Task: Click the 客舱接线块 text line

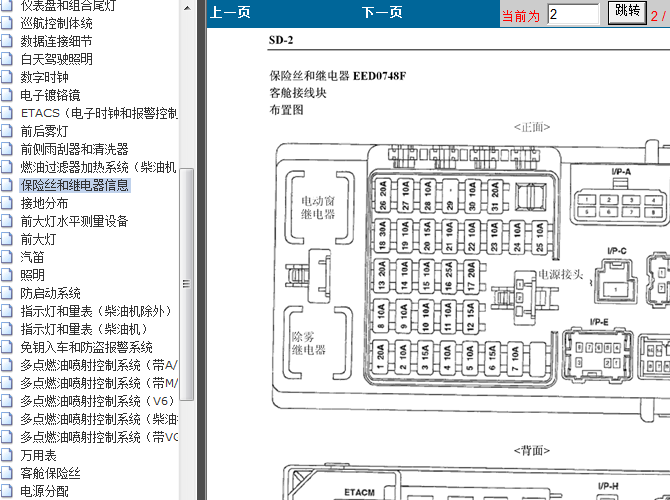Action: pos(298,93)
